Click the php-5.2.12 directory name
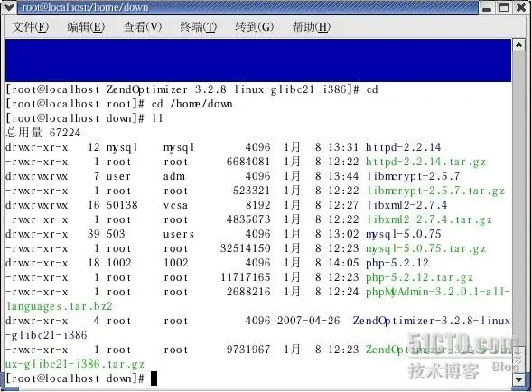 [x=397, y=263]
